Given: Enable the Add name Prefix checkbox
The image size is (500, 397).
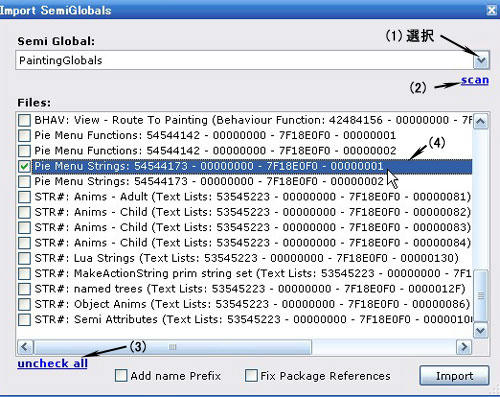Looking at the screenshot, I should pyautogui.click(x=121, y=376).
